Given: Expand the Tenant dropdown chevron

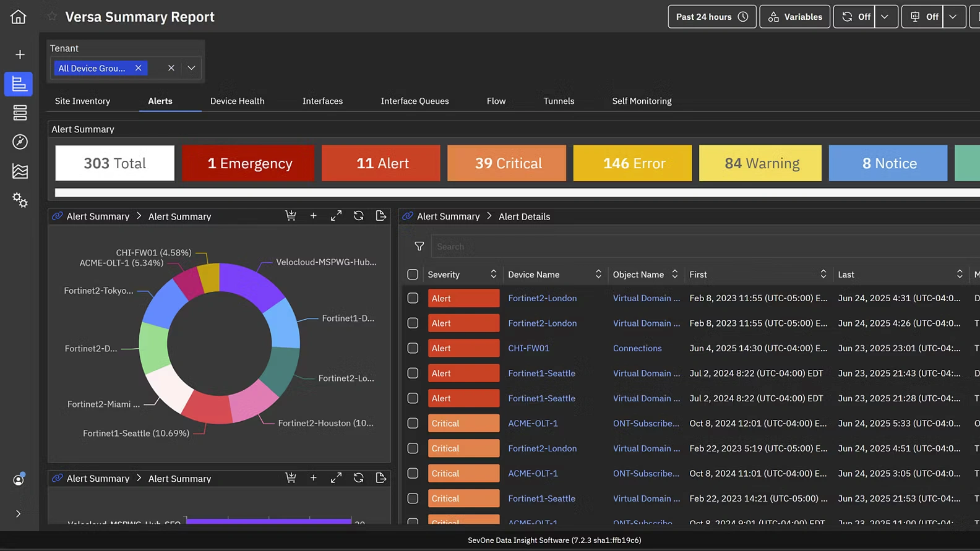Looking at the screenshot, I should [191, 68].
